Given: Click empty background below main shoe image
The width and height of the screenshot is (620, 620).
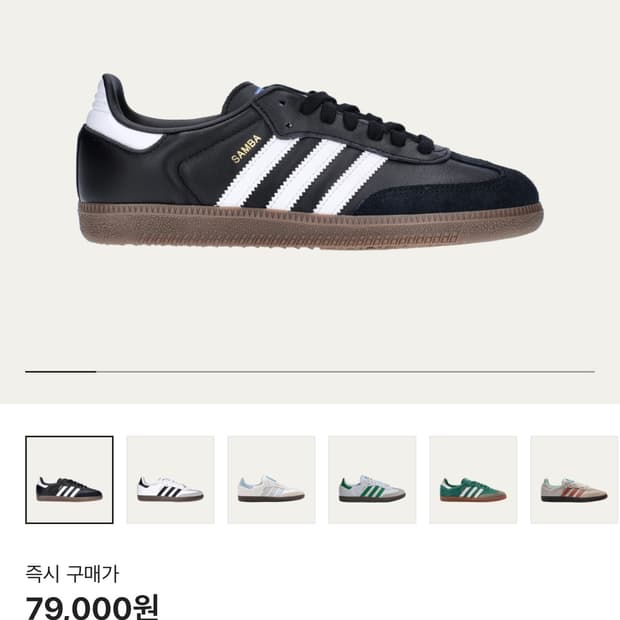Looking at the screenshot, I should 310,308.
